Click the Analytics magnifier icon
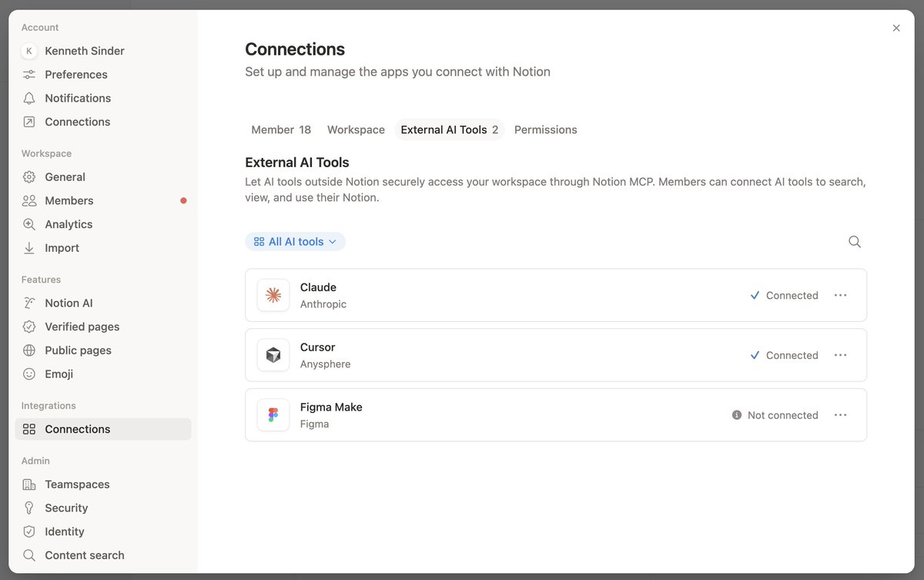The height and width of the screenshot is (580, 924). 29,224
